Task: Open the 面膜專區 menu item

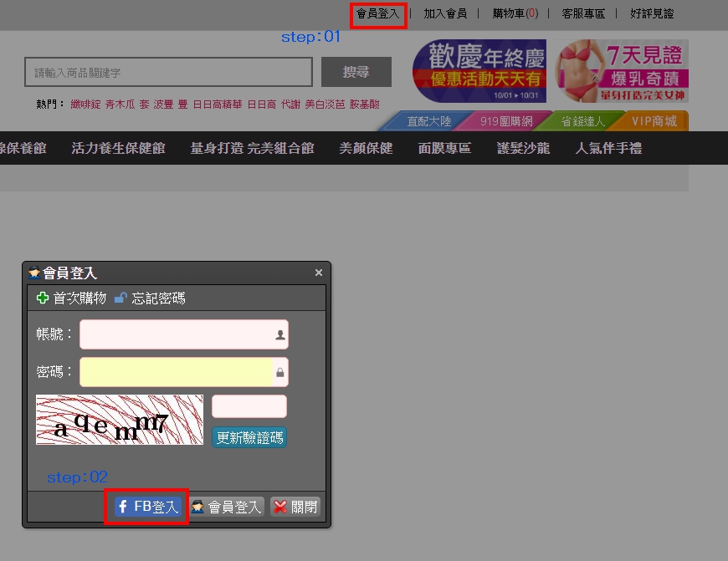Action: click(x=444, y=148)
